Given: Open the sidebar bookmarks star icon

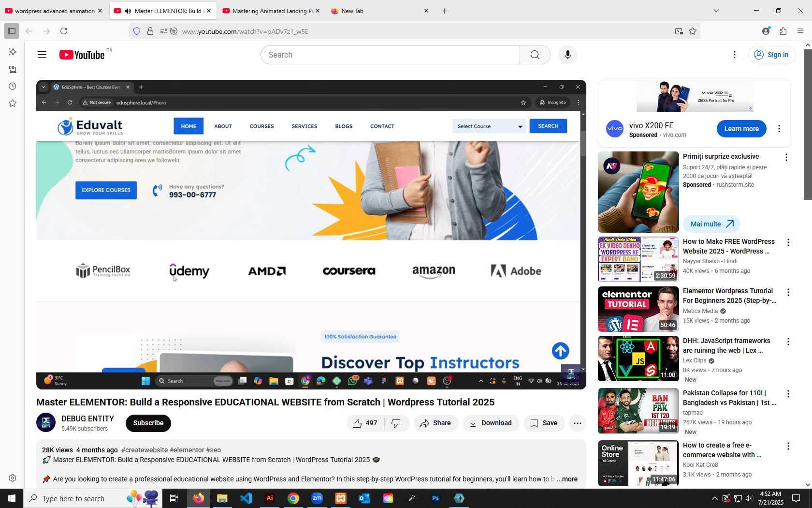Looking at the screenshot, I should tap(13, 103).
